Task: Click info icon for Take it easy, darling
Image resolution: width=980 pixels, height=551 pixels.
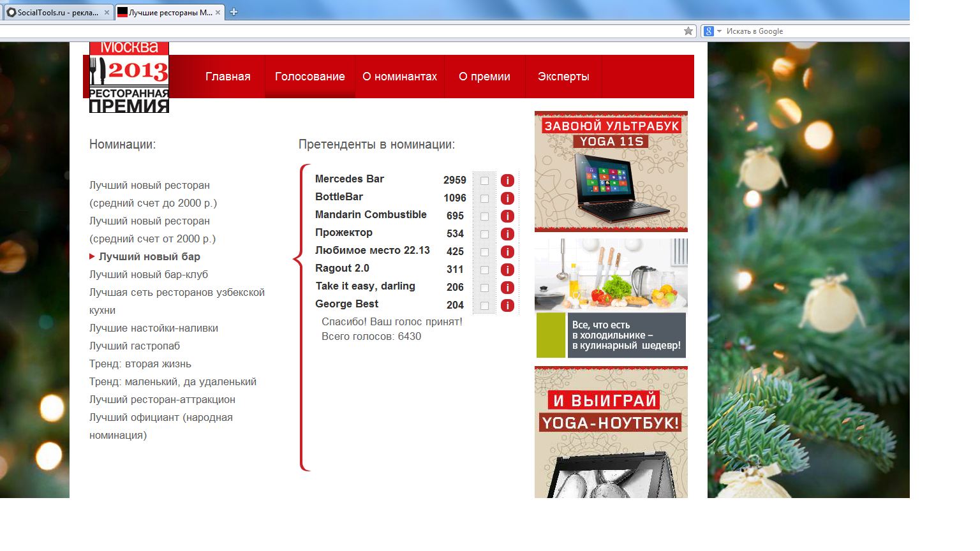Action: coord(507,288)
